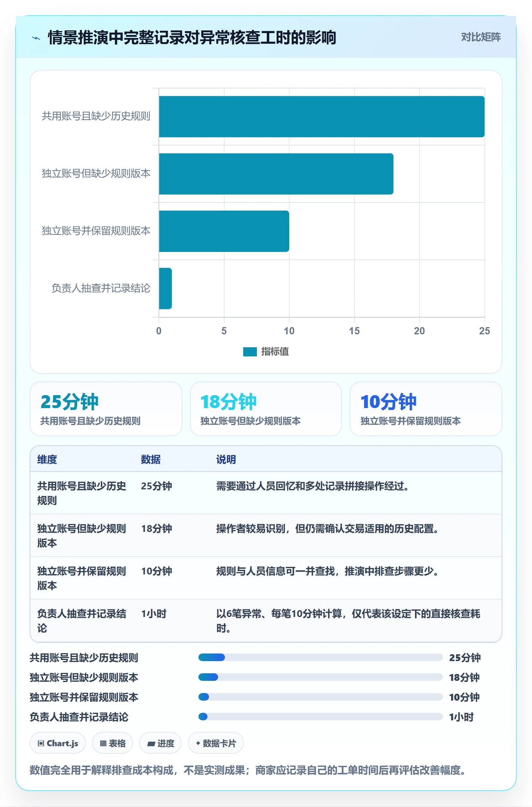Select the 进度 tag chip

[x=160, y=743]
